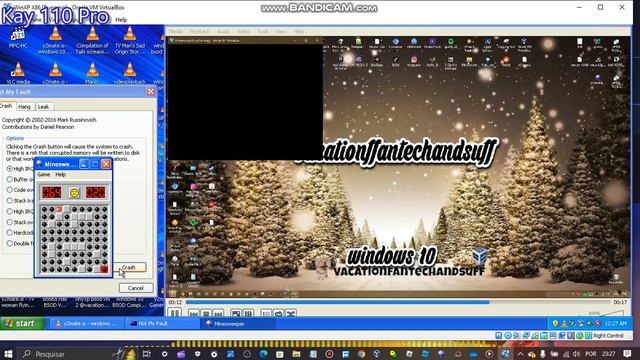This screenshot has height=360, width=640.
Task: Open Windows 10 Task View
Action: (147, 354)
